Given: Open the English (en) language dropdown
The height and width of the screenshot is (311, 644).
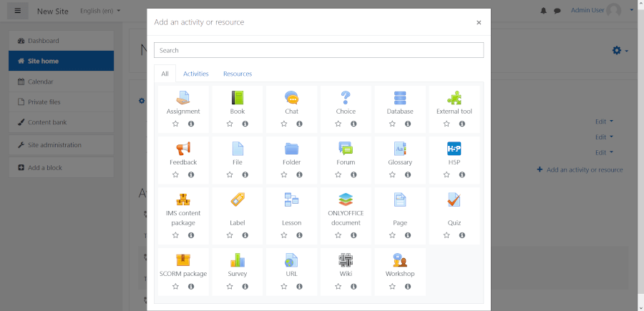Looking at the screenshot, I should (x=100, y=11).
